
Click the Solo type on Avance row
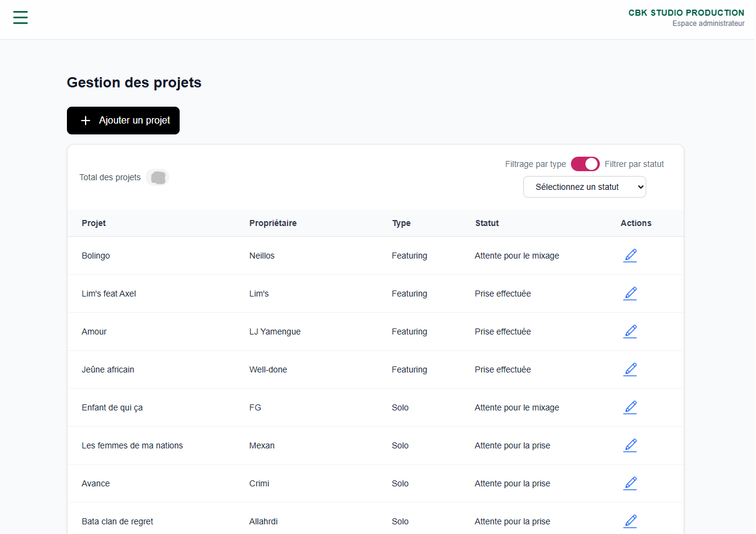[400, 483]
